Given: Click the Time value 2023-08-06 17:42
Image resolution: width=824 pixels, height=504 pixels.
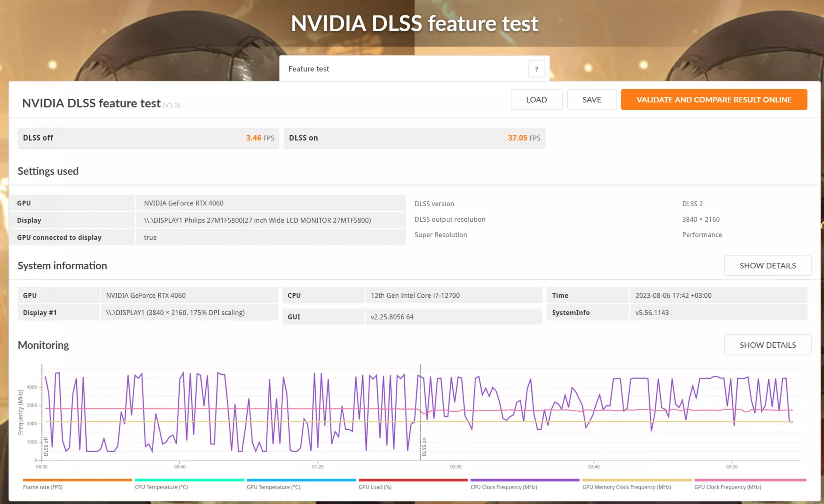Looking at the screenshot, I should coord(673,295).
